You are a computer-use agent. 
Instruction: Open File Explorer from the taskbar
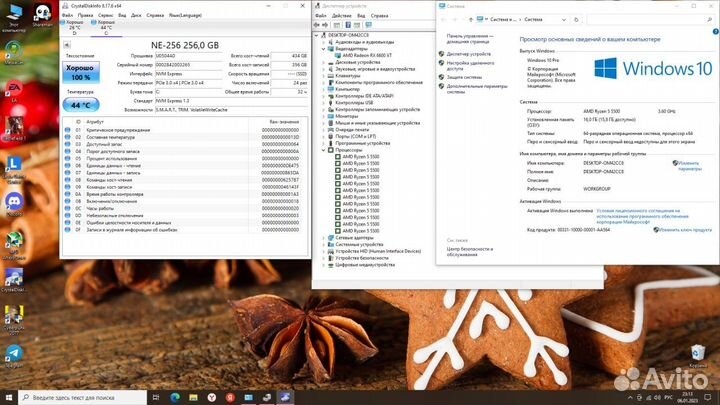point(193,397)
